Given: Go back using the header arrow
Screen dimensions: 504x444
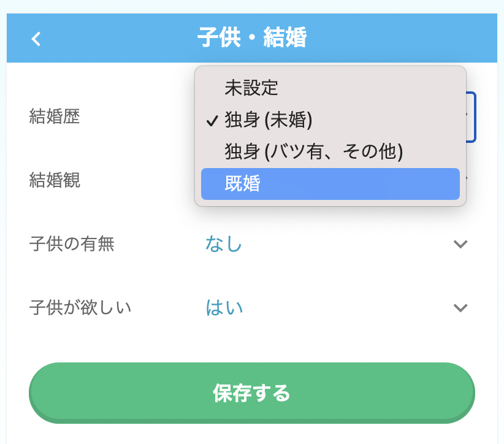Looking at the screenshot, I should click(36, 39).
